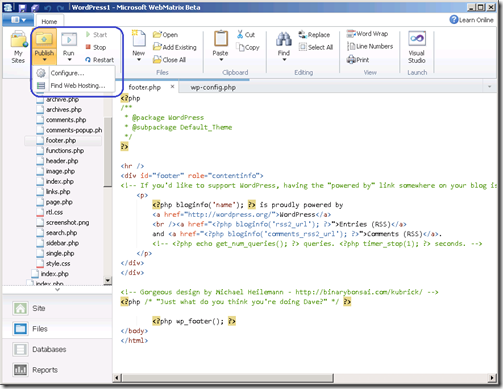Click the save icon in title bar

coord(22,7)
